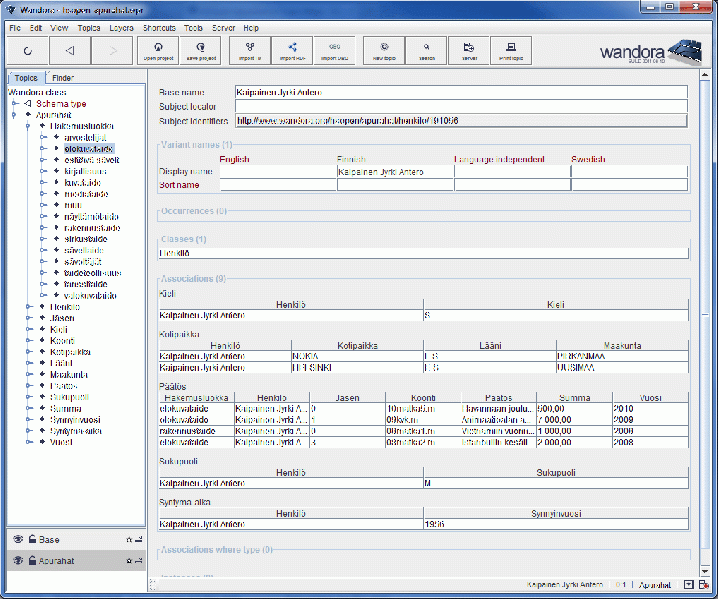Toggle visibility eye of Apurahat layer
The image size is (718, 599).
pos(17,561)
